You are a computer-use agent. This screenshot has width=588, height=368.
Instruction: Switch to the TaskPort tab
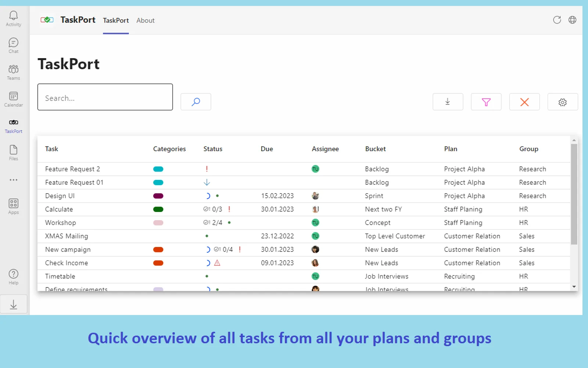pyautogui.click(x=116, y=21)
